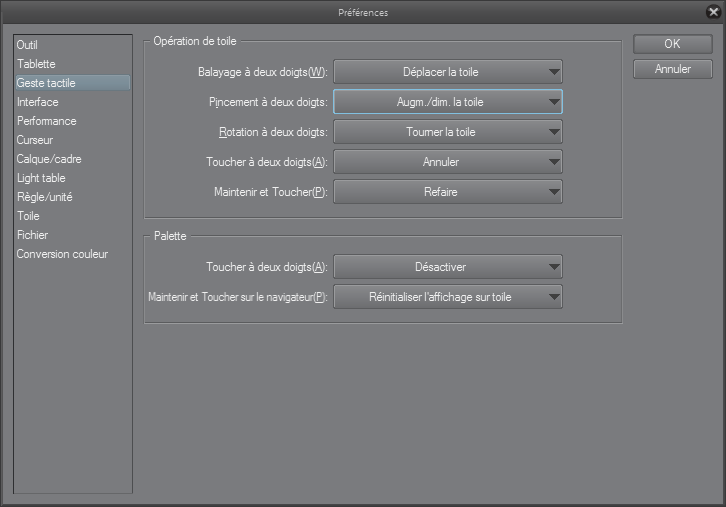Select the Règle/unité category
726x507 pixels.
[x=45, y=197]
